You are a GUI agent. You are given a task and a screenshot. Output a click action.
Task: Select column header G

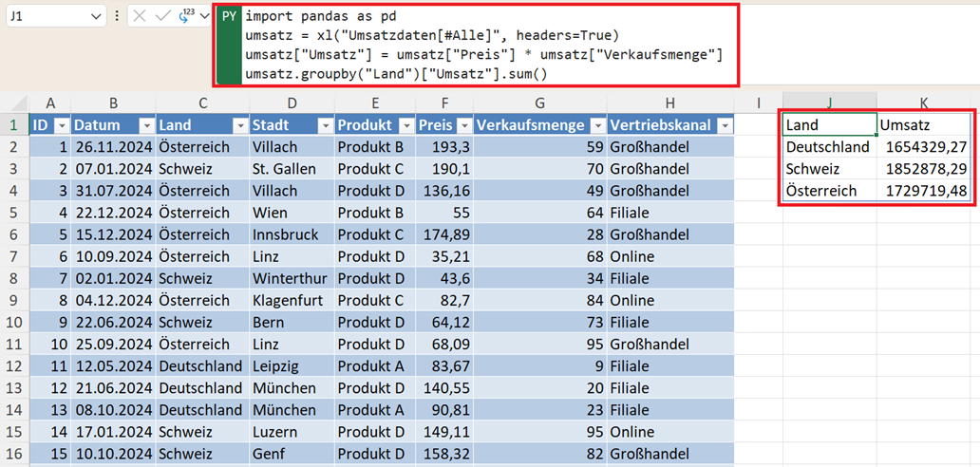point(539,103)
